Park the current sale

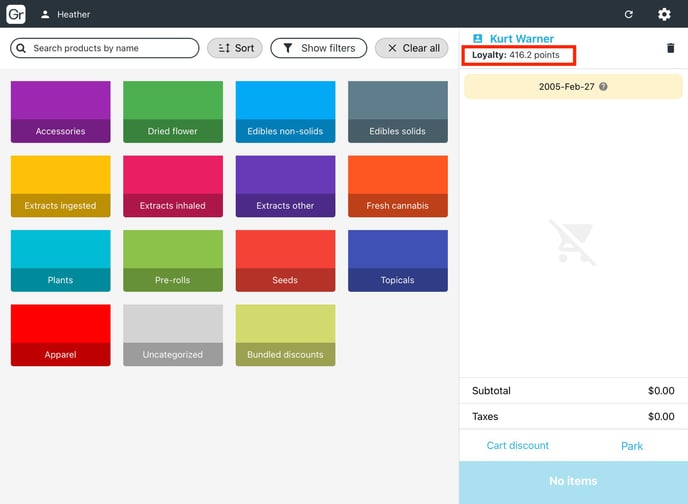pos(632,446)
